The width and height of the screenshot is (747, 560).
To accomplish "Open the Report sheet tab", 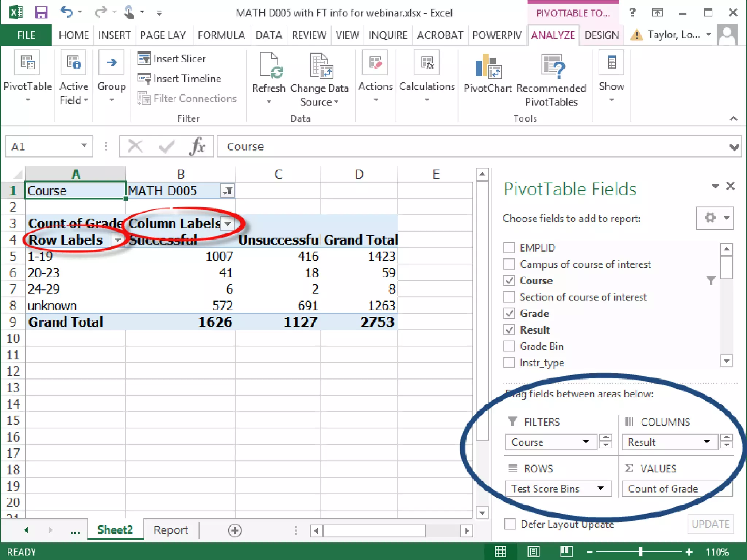I will 170,530.
